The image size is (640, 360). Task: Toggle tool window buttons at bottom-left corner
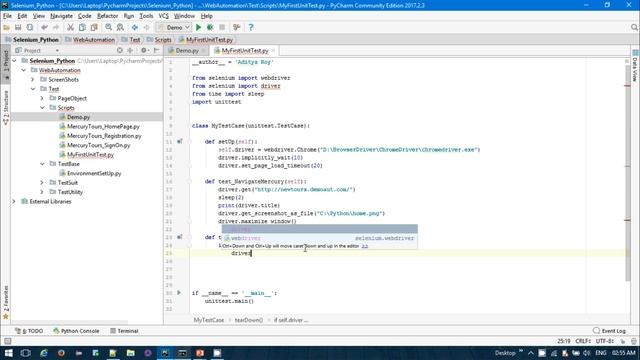coord(7,341)
